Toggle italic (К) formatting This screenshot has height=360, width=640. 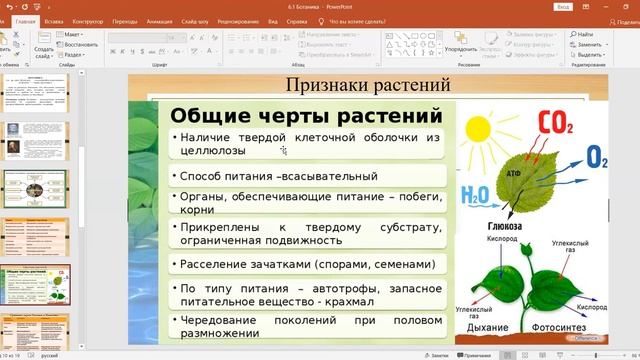point(122,51)
